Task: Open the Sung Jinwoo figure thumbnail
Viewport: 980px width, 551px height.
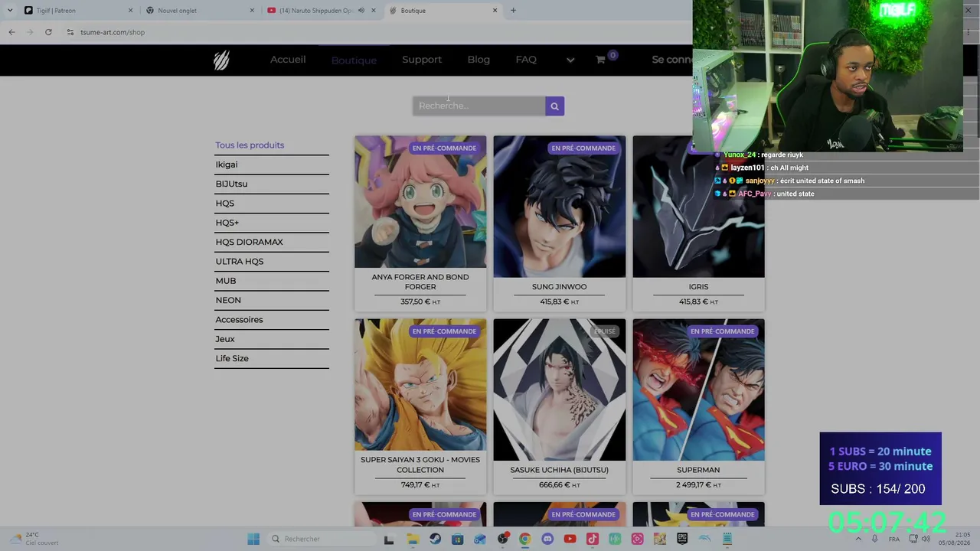Action: coord(560,207)
